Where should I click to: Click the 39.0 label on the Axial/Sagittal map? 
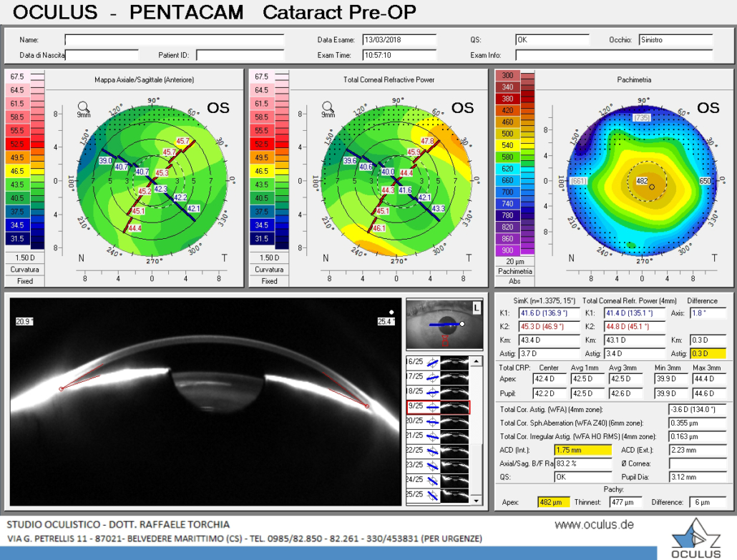(105, 161)
